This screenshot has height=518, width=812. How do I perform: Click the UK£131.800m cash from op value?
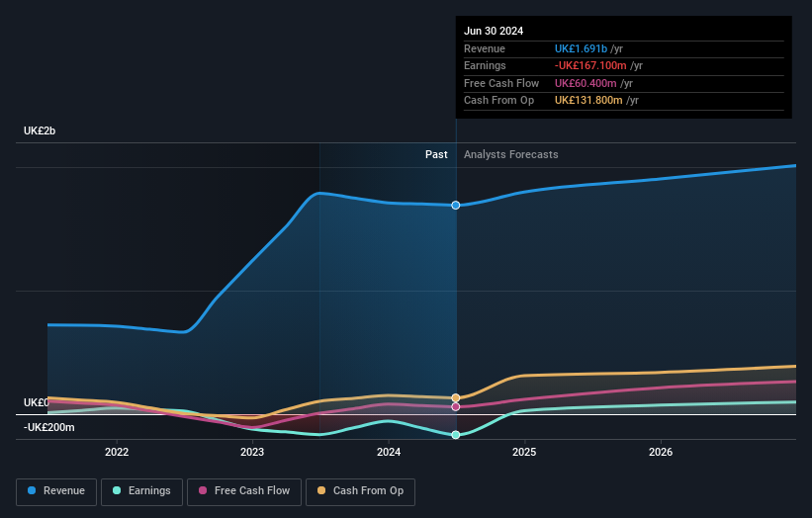(588, 101)
